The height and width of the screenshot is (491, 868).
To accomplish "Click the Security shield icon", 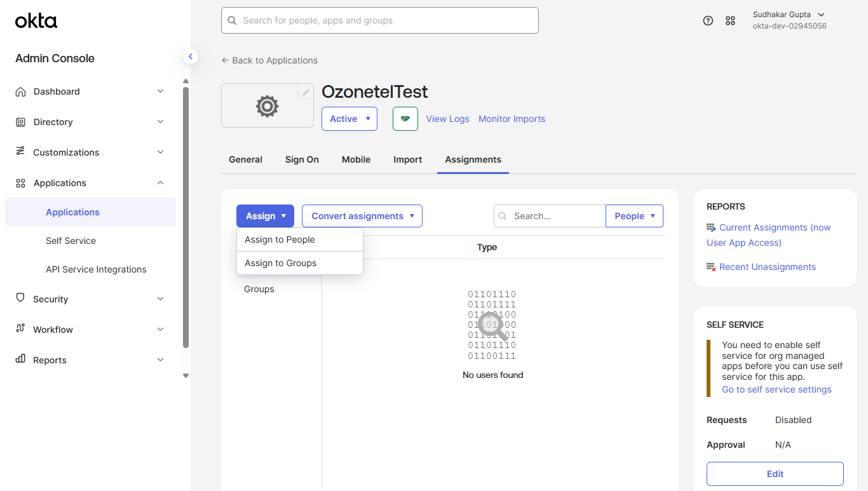I will 20,298.
